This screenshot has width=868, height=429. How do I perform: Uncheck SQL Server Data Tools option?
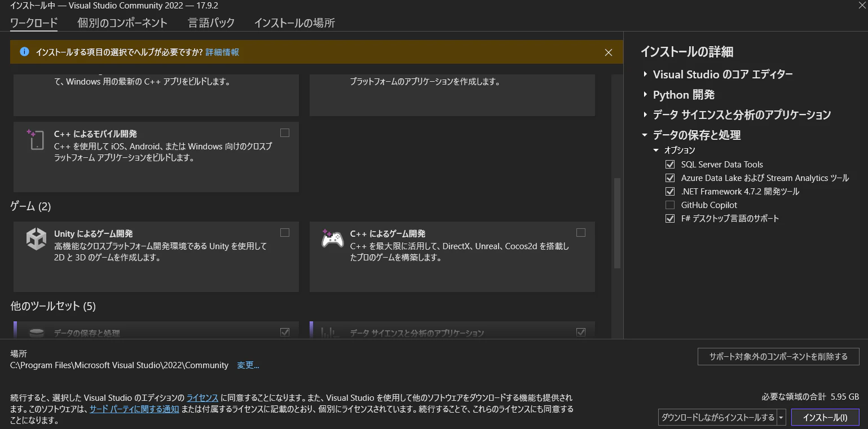click(x=670, y=165)
